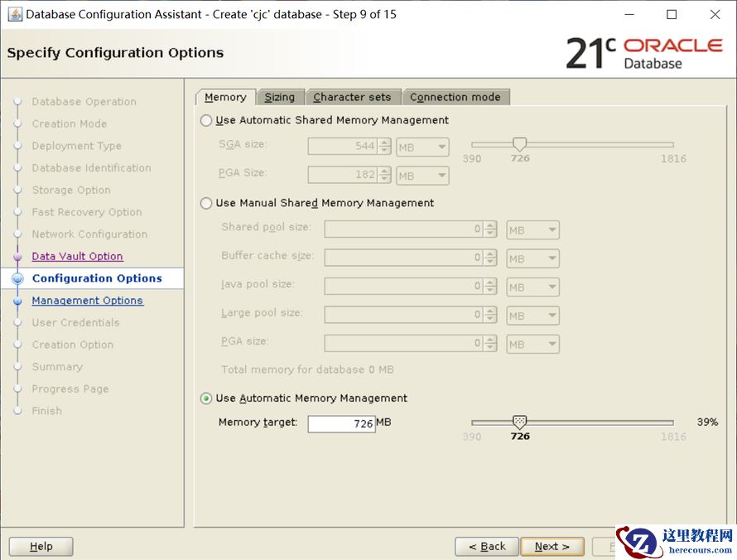
Task: Open the manual PGA size unit dropdown
Action: (x=533, y=344)
